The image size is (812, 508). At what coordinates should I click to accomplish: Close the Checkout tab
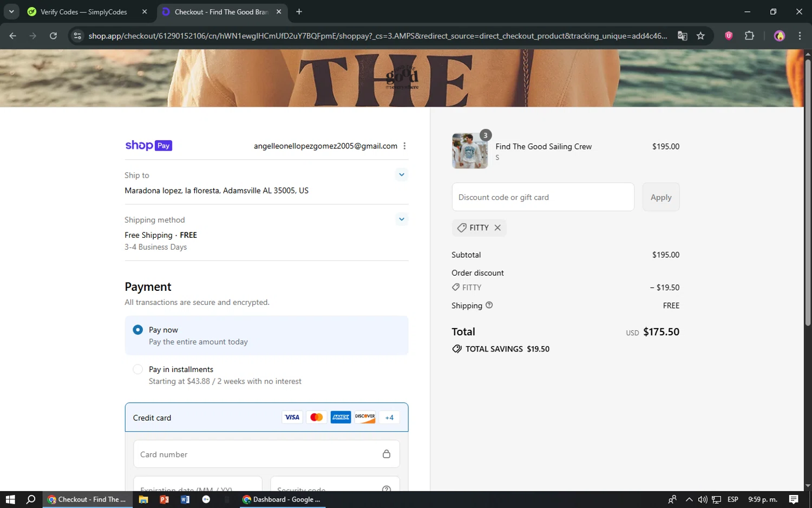[279, 12]
